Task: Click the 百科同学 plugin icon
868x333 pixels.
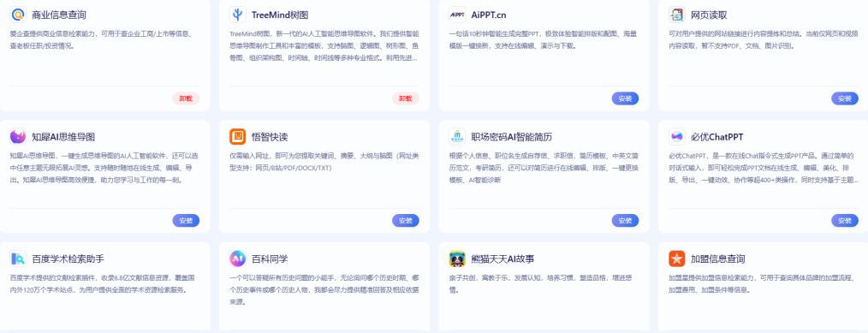Action: (x=238, y=259)
